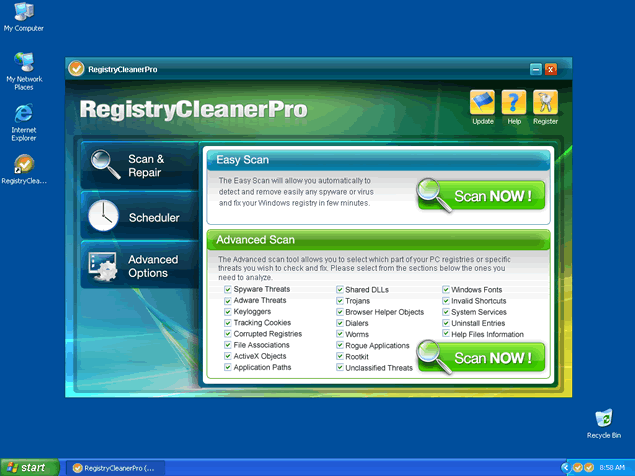Open the Advanced Options tab

pos(140,266)
